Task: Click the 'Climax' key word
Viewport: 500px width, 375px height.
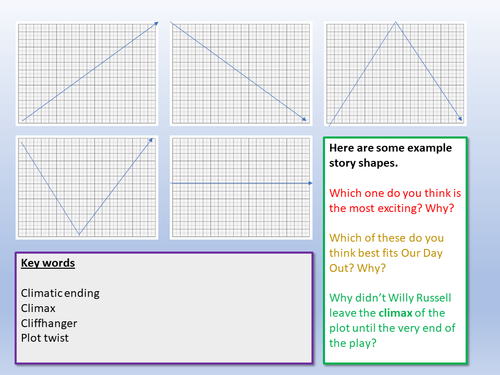Action: click(x=38, y=308)
